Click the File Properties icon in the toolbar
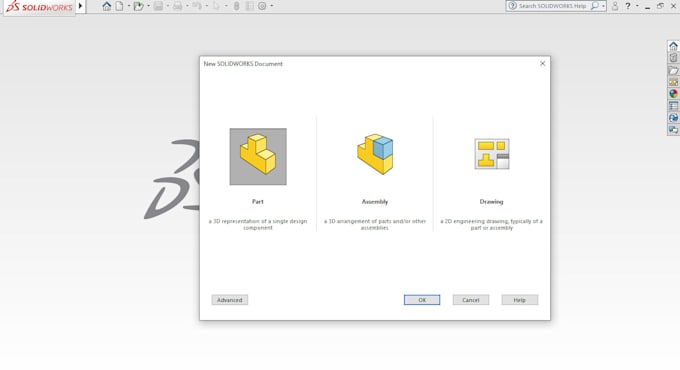 (249, 6)
